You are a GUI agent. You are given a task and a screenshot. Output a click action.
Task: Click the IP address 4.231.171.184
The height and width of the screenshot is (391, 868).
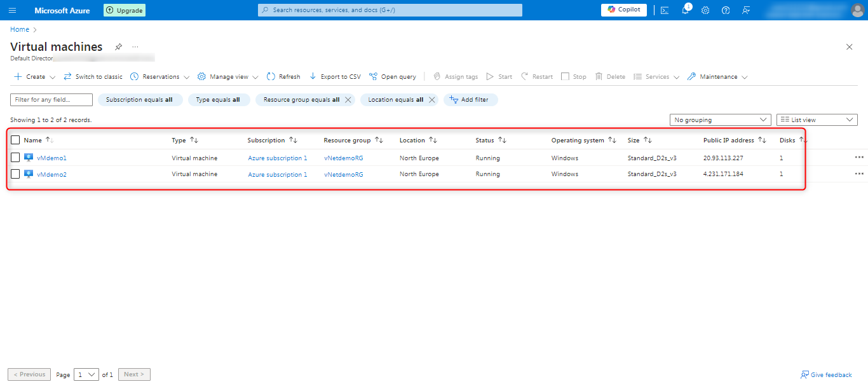tap(723, 174)
